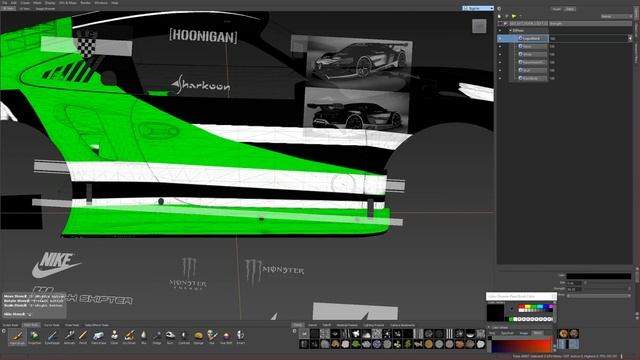Open the Create menu
Image resolution: width=640 pixels, height=360 pixels.
click(25, 2)
